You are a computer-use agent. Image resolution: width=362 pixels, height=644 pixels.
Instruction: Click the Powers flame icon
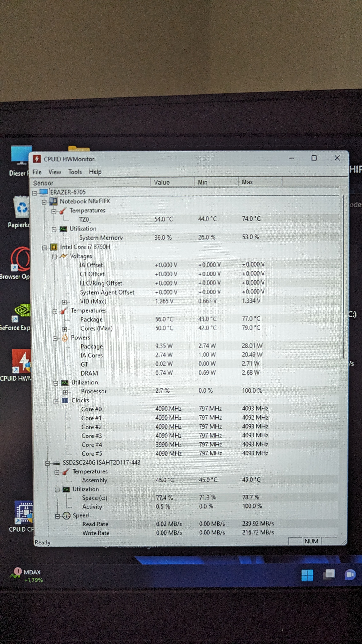point(65,338)
